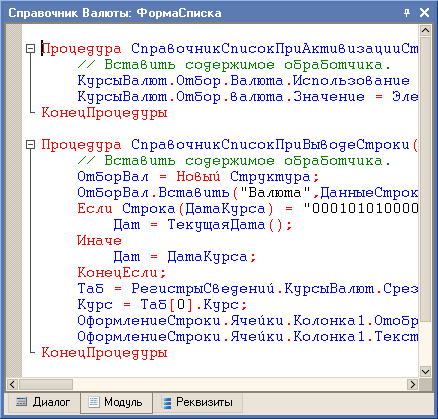
Task: Click the Диалог tab form icon
Action: tap(22, 402)
